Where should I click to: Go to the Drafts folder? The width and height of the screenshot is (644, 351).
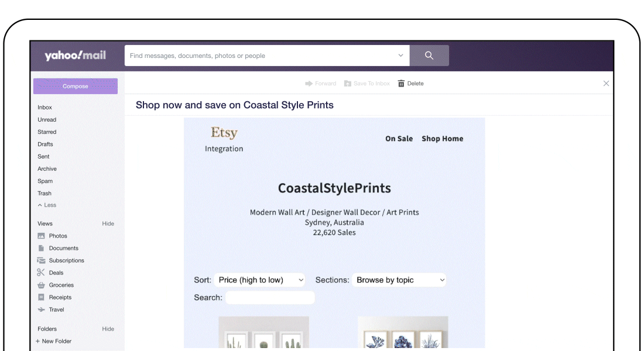[x=45, y=144]
